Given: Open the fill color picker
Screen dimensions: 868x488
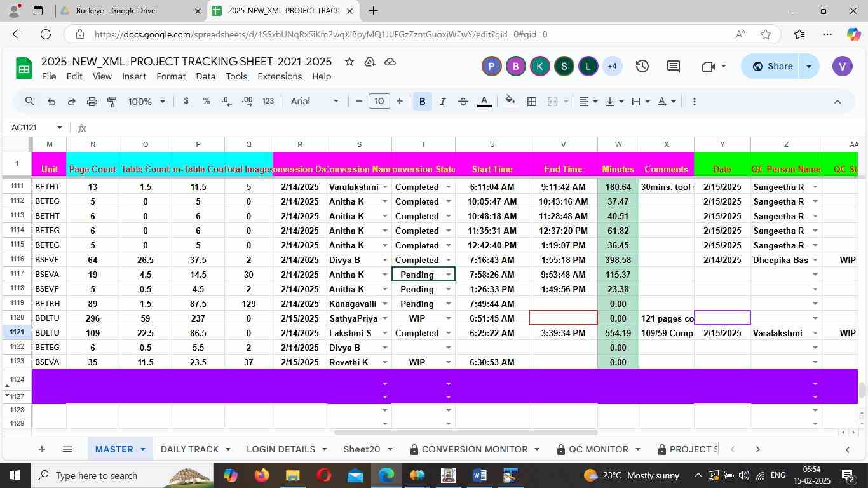Looking at the screenshot, I should click(x=510, y=102).
